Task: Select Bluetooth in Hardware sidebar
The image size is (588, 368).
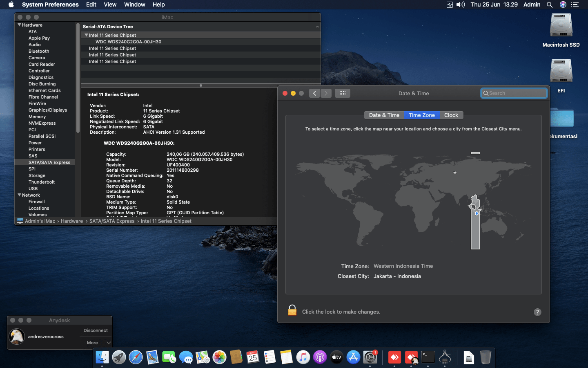Action: pyautogui.click(x=39, y=51)
